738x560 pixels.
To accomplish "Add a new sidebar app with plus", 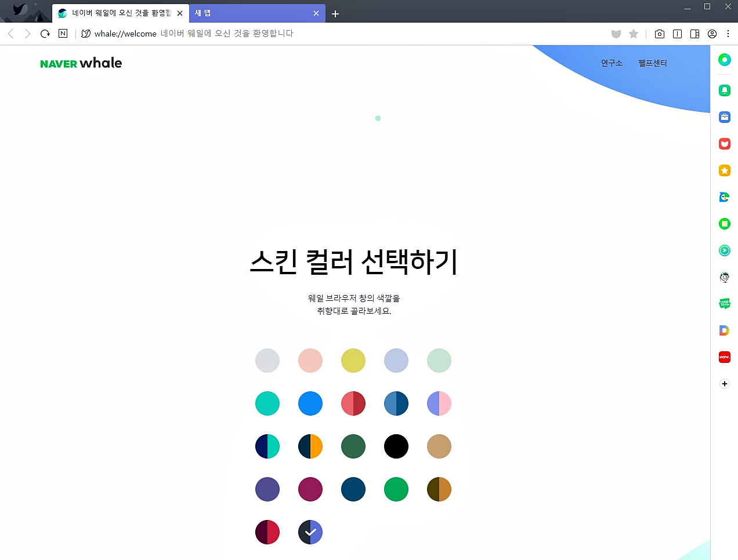I will [x=725, y=384].
